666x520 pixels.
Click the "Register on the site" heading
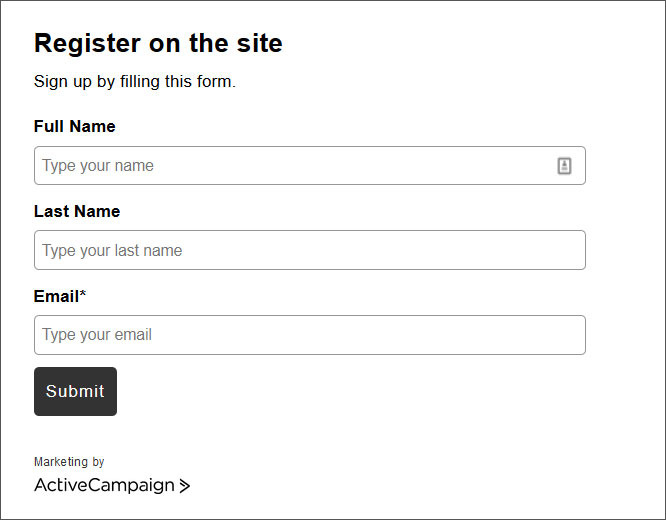coord(158,43)
